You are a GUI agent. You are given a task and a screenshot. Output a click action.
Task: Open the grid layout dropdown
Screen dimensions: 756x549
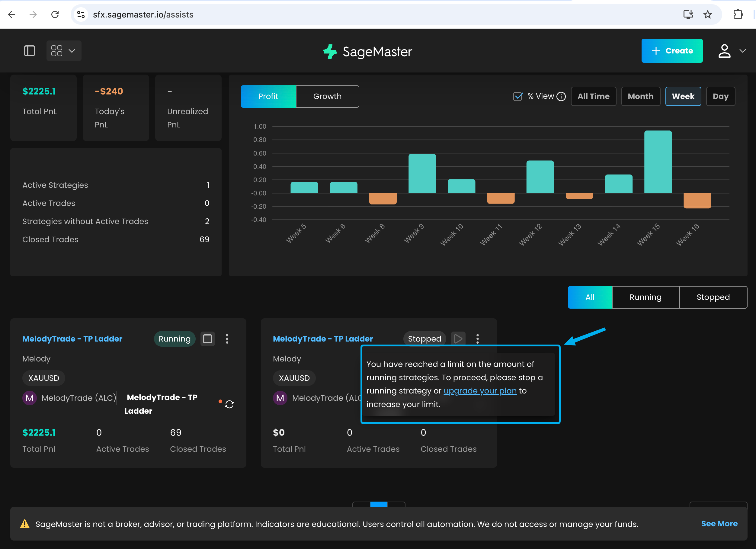pyautogui.click(x=64, y=51)
